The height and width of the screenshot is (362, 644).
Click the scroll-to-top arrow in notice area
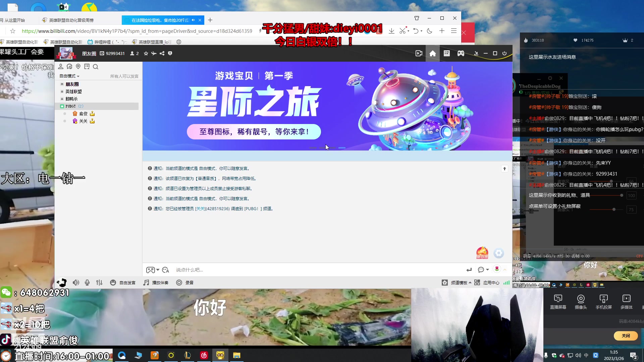[x=504, y=169]
